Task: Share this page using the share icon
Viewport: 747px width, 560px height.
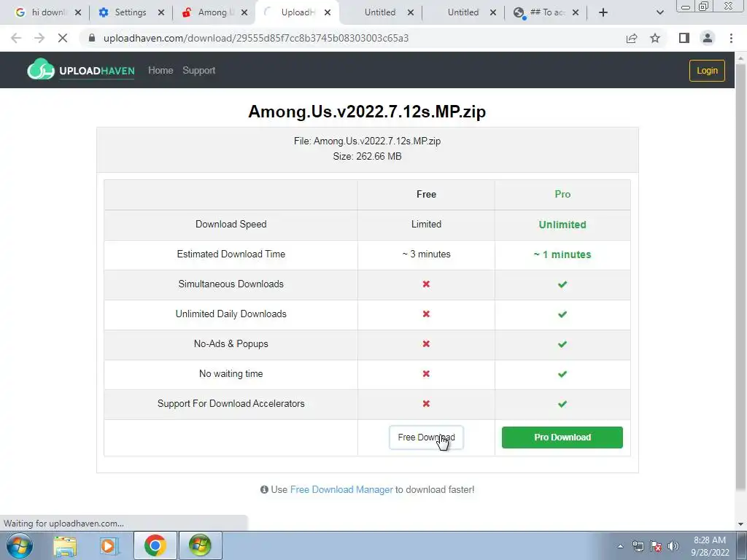Action: [632, 38]
